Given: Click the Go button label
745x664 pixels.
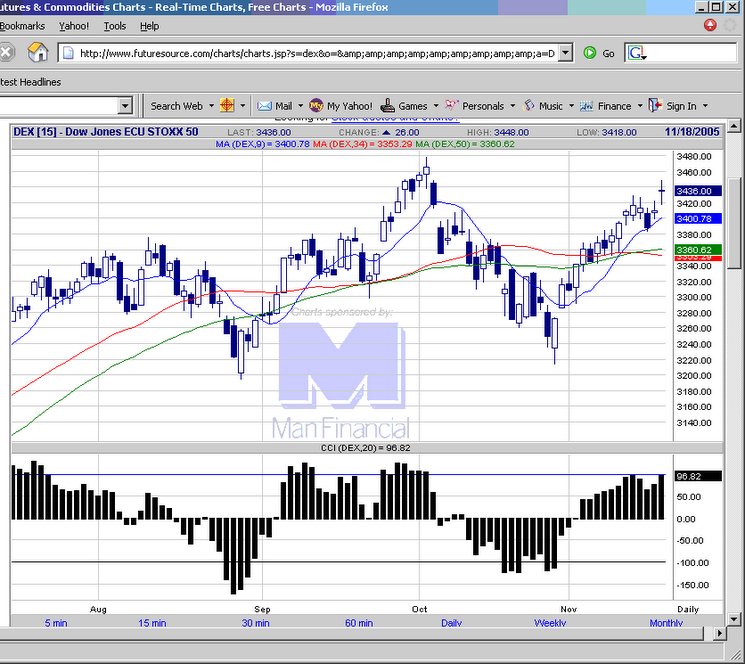Looking at the screenshot, I should point(608,54).
